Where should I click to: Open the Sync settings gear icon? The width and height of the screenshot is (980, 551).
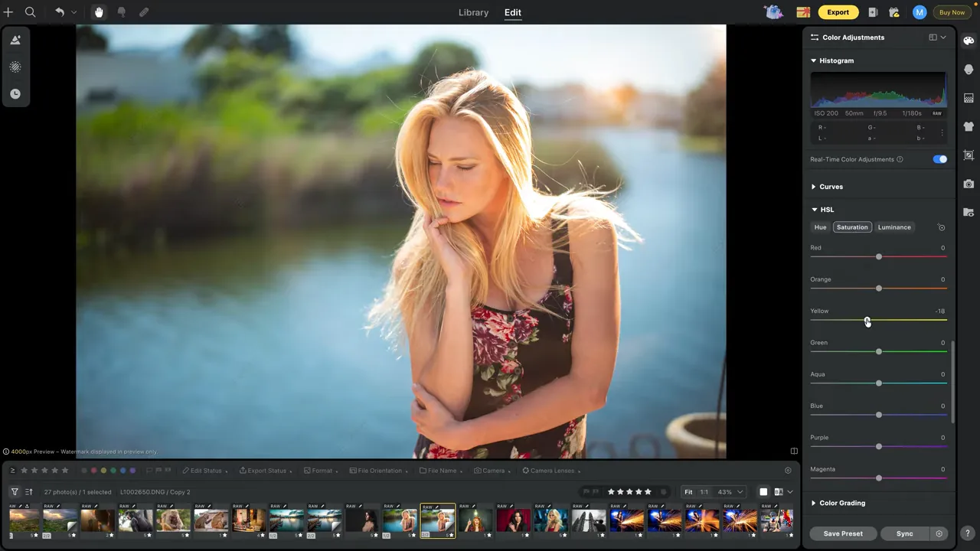(939, 533)
